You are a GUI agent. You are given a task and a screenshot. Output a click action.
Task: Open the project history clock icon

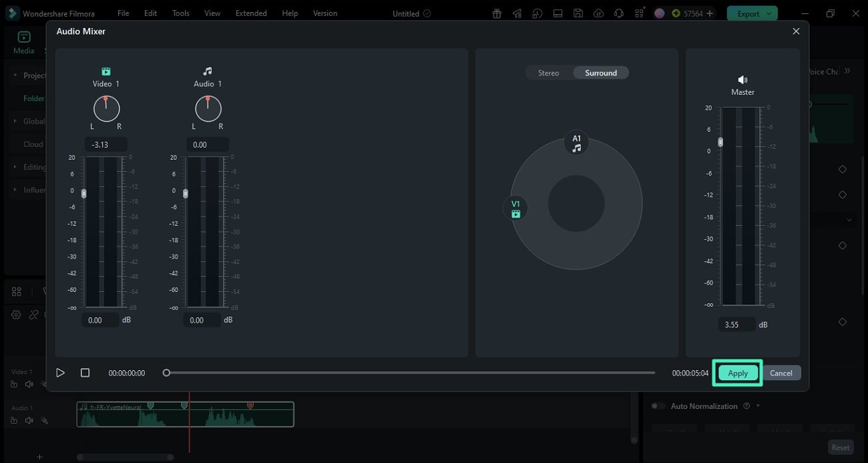pos(537,13)
